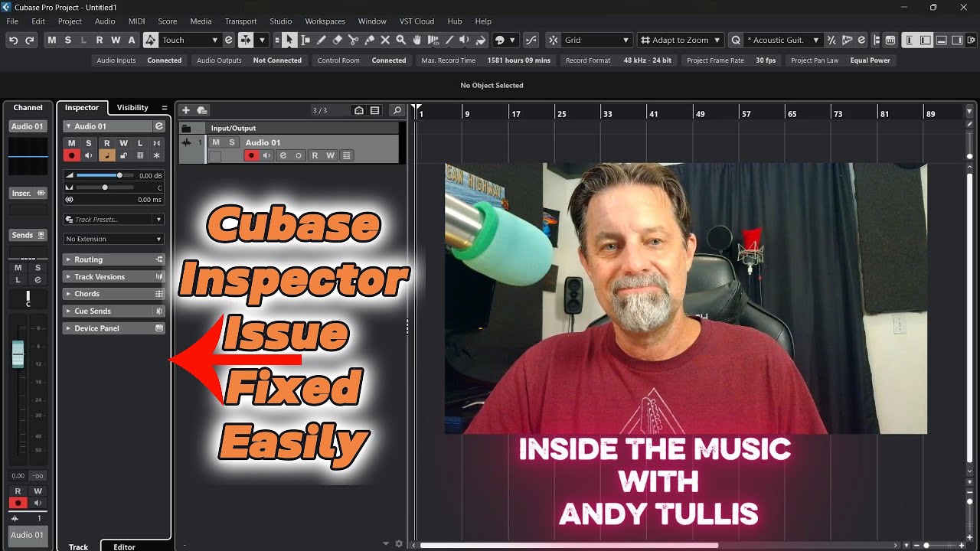The width and height of the screenshot is (980, 551).
Task: Click the Inspector volume slider
Action: click(x=105, y=175)
